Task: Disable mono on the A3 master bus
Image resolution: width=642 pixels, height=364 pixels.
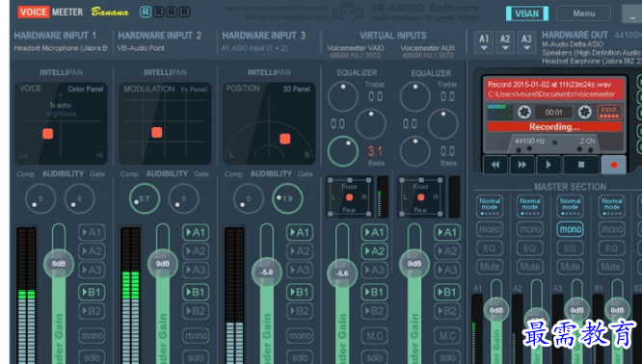Action: coord(570,229)
